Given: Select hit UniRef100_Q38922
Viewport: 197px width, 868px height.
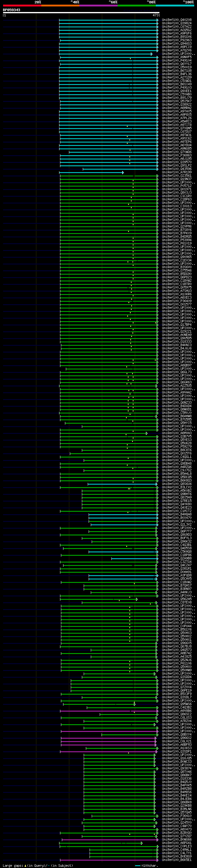Looking at the screenshot, I should tap(177, 104).
